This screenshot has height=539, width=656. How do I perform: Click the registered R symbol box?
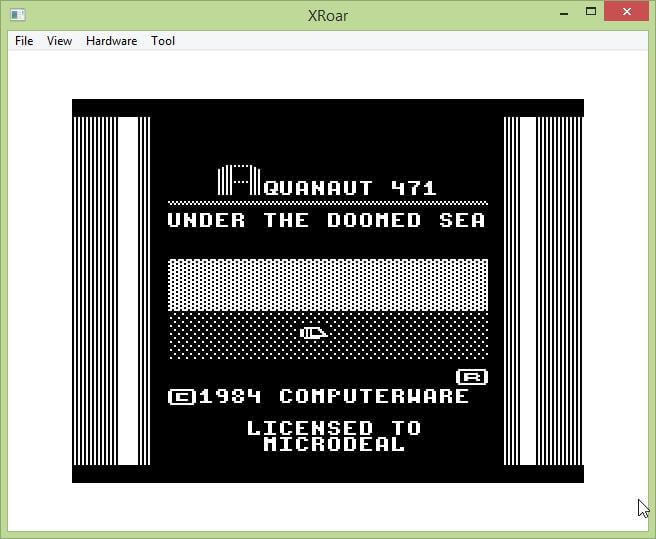point(472,377)
